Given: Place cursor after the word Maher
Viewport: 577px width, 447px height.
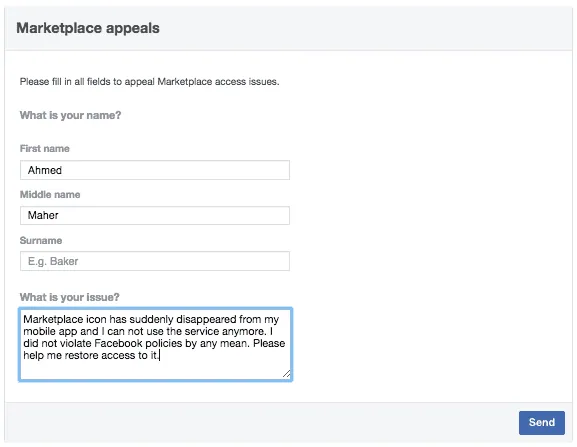Looking at the screenshot, I should click(59, 215).
